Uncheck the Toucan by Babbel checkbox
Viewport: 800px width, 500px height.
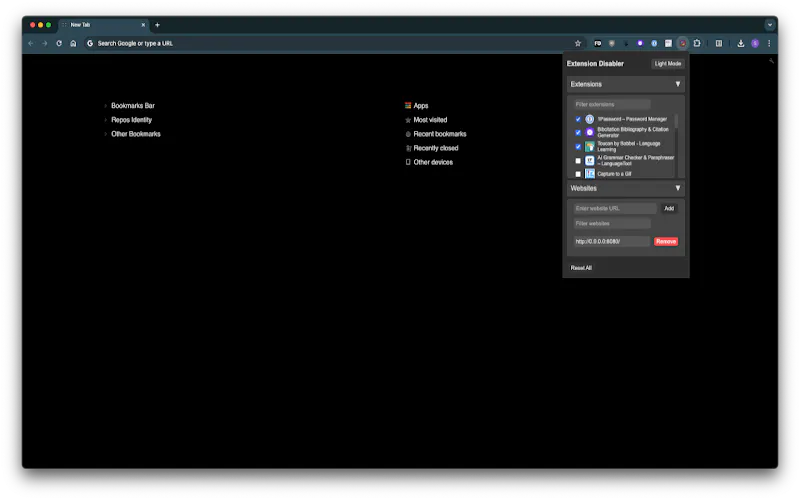pos(578,147)
